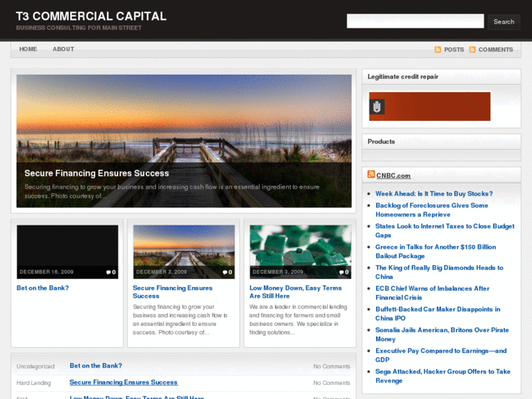Click the Legitimate credit repair widget heading
The width and height of the screenshot is (532, 399).
click(403, 77)
